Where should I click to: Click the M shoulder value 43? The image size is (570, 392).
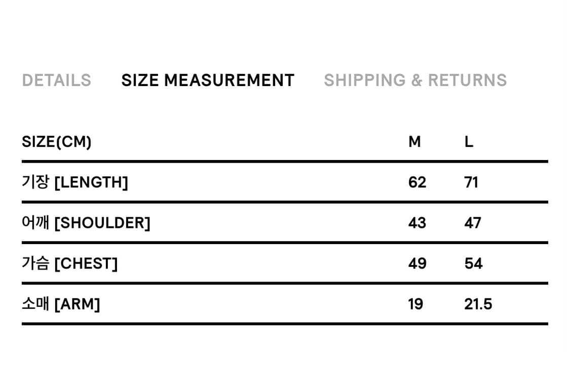pyautogui.click(x=417, y=223)
